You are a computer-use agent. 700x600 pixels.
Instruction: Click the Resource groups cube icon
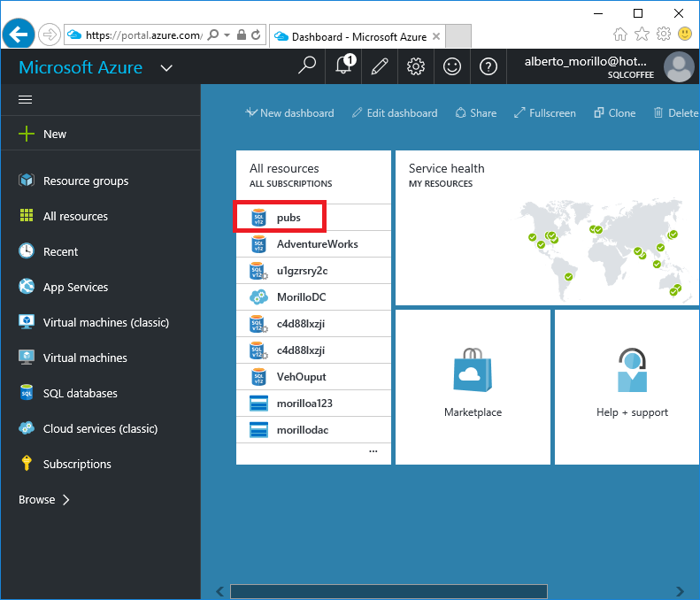27,181
